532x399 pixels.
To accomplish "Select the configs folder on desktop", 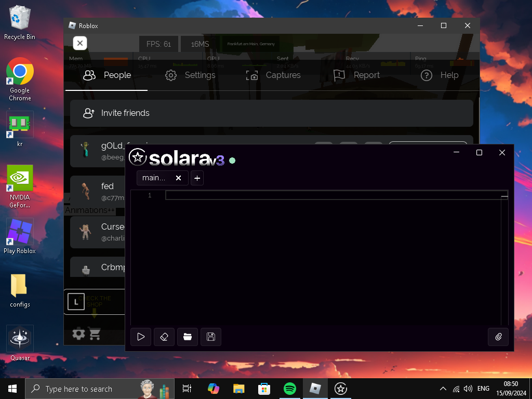I will [20, 290].
